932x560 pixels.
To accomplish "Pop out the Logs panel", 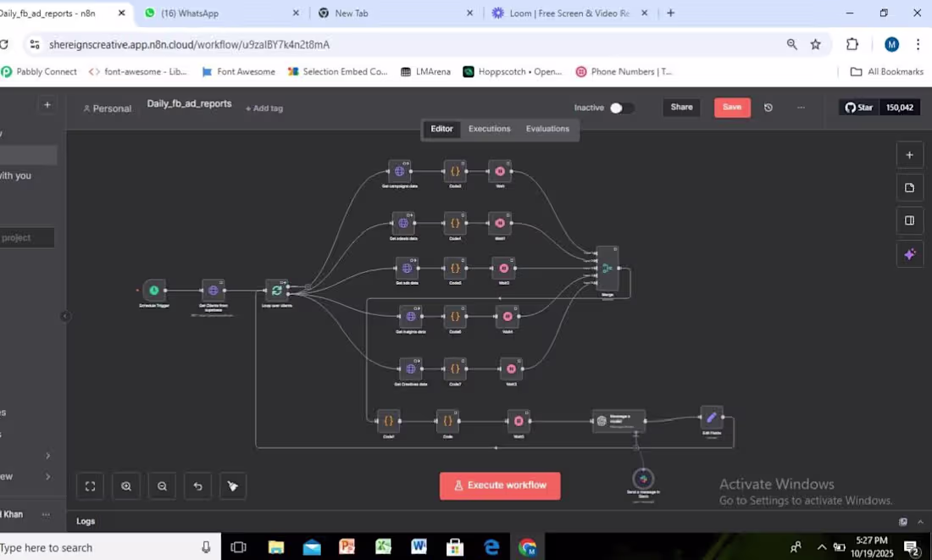I will pyautogui.click(x=903, y=522).
